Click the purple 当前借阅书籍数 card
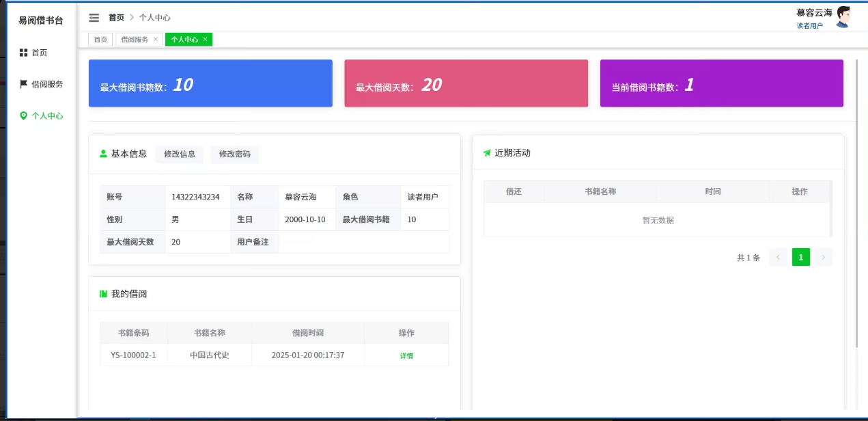 (x=722, y=83)
